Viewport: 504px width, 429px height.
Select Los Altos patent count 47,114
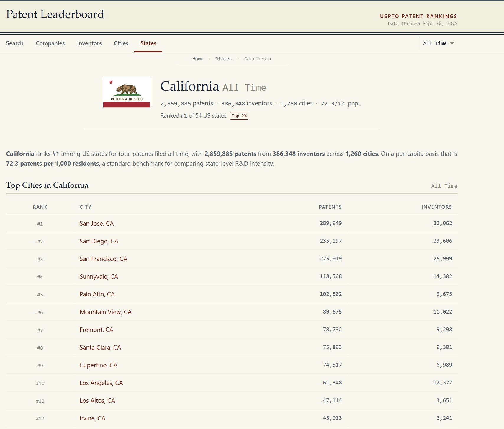tap(332, 400)
